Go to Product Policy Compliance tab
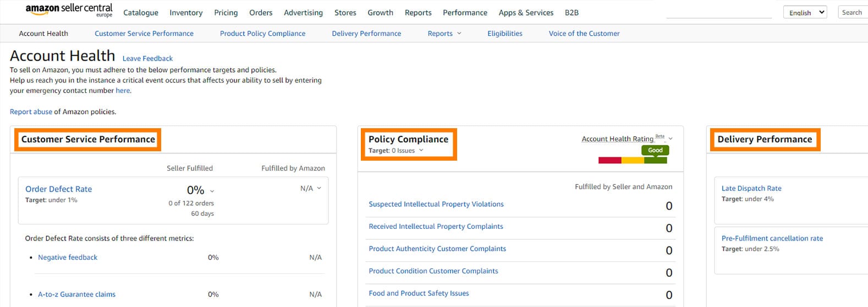Viewport: 868px width, 307px height. tap(262, 34)
